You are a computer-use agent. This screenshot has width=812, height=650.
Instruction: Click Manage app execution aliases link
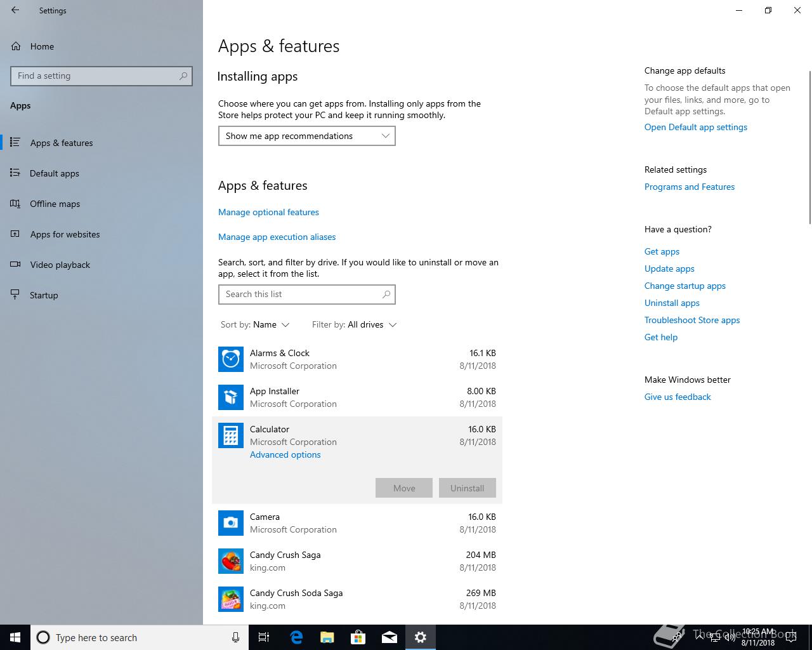(x=277, y=237)
